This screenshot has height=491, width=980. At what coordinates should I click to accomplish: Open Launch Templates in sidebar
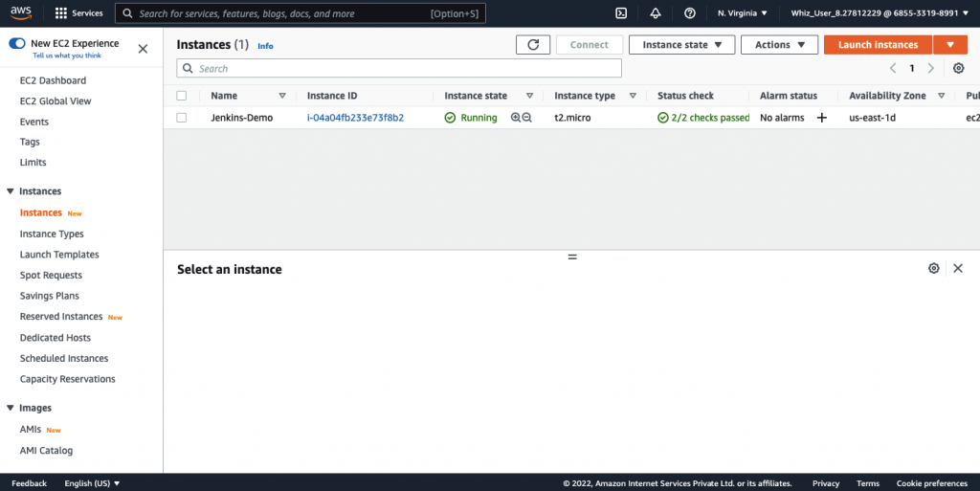point(59,255)
